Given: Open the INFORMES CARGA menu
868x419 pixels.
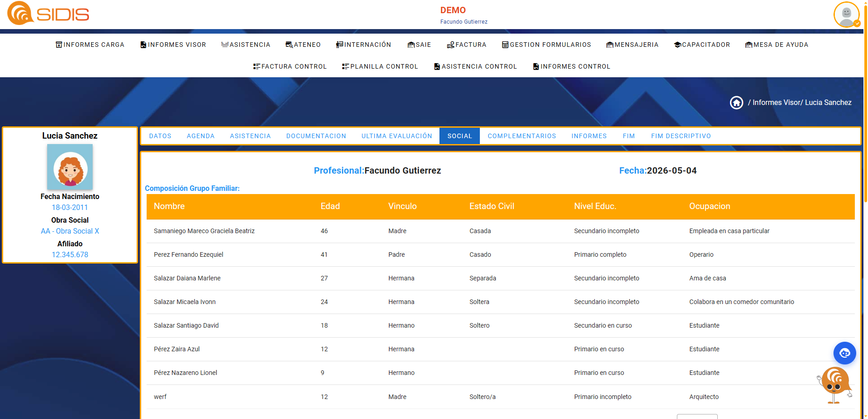Looking at the screenshot, I should pos(90,45).
